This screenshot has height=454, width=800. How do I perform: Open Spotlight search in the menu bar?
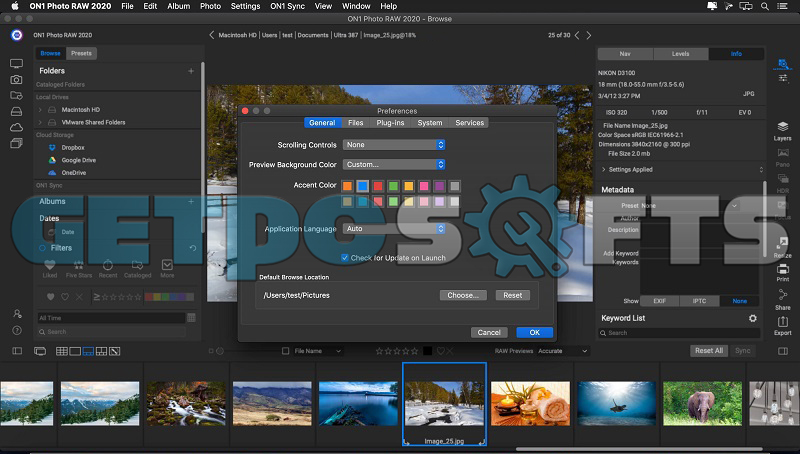765,6
